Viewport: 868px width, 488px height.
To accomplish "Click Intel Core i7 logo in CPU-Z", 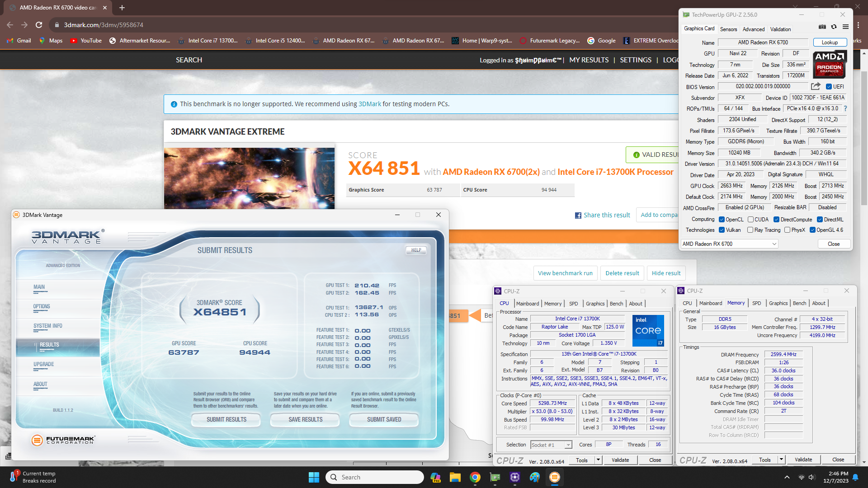I will pyautogui.click(x=648, y=330).
